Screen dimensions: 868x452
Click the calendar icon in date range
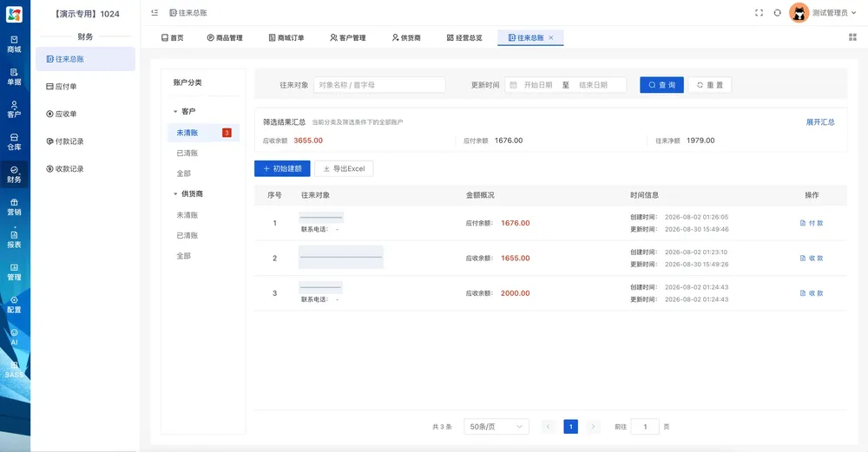click(513, 85)
